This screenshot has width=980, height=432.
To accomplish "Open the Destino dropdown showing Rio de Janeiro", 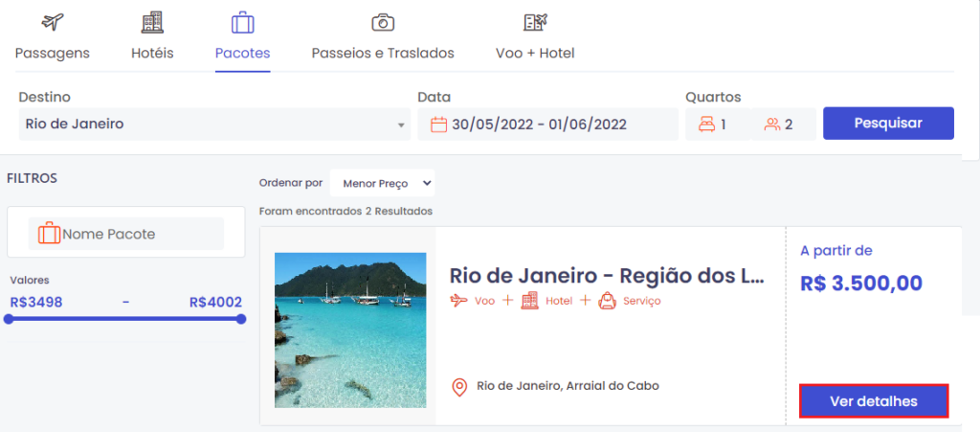I will pyautogui.click(x=214, y=125).
